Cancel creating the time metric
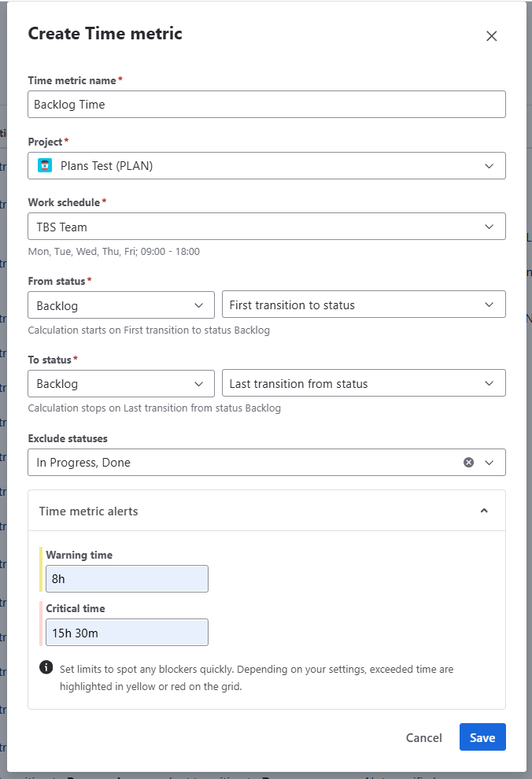Viewport: 532px width, 779px height. click(x=423, y=738)
